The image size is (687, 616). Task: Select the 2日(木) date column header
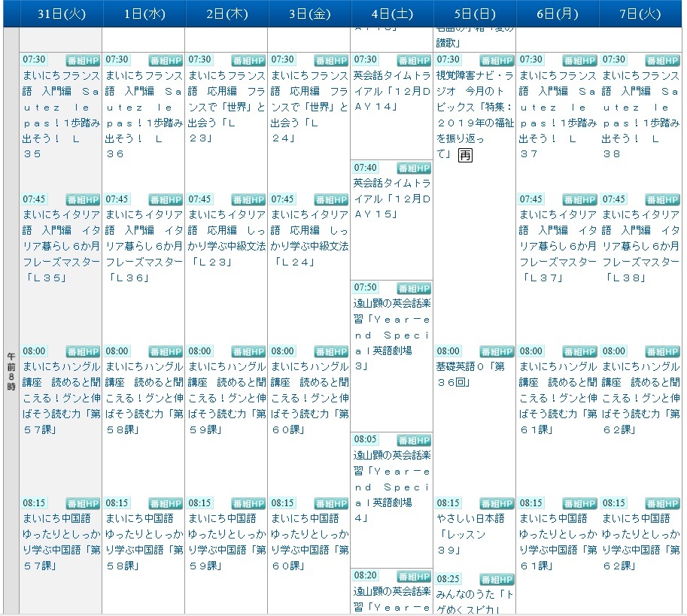click(x=227, y=14)
